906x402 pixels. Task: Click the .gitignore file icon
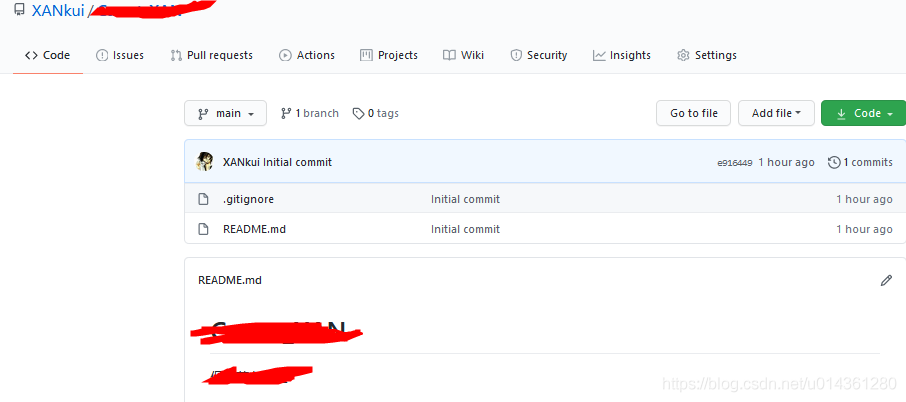click(x=203, y=199)
